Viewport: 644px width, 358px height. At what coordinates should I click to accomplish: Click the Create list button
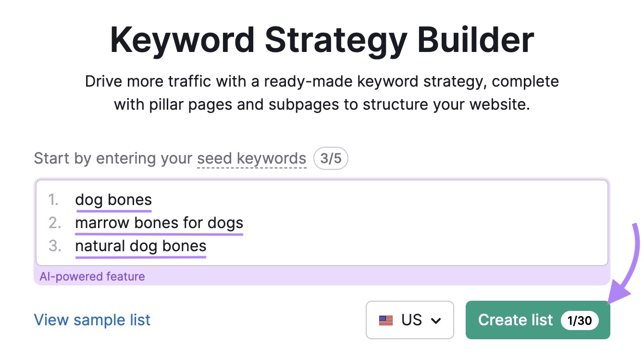tap(516, 320)
